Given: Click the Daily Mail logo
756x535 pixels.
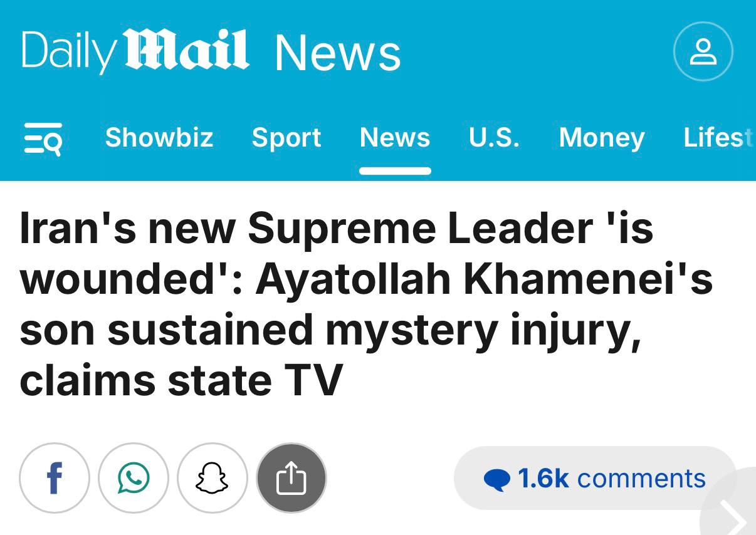Looking at the screenshot, I should 135,51.
